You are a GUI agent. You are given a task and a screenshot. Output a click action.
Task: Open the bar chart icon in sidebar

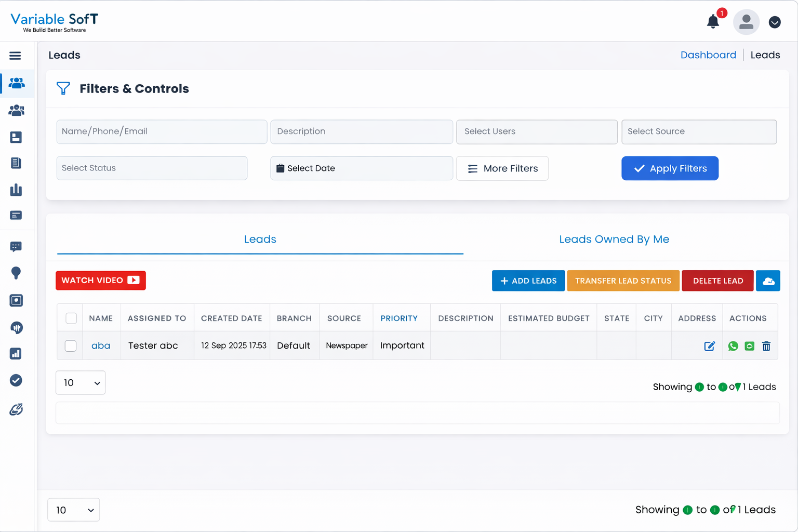16,190
